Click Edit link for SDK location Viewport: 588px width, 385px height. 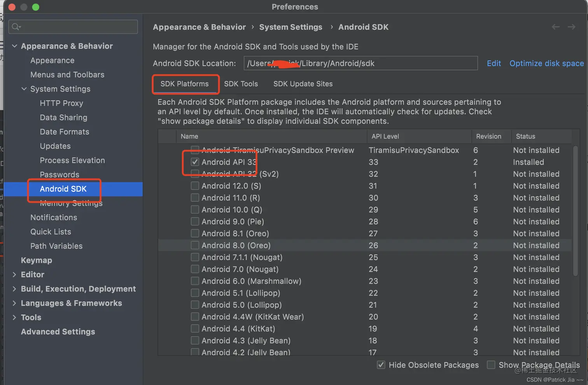point(494,63)
